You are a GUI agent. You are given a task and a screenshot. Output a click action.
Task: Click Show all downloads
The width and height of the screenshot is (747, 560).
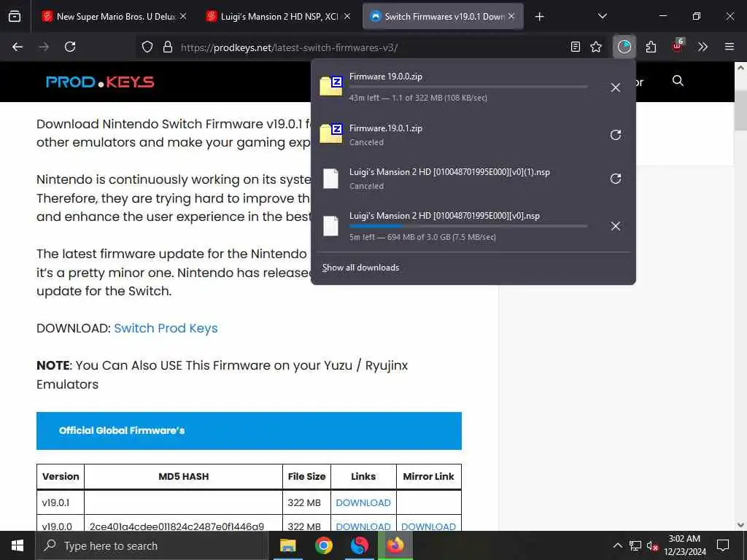click(360, 268)
